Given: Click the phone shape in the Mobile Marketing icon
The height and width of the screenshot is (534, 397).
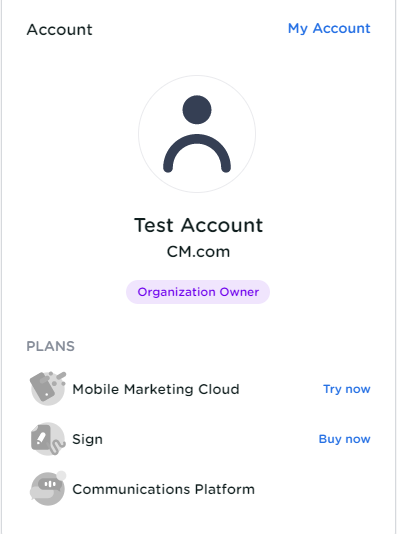Looking at the screenshot, I should click(x=44, y=387).
